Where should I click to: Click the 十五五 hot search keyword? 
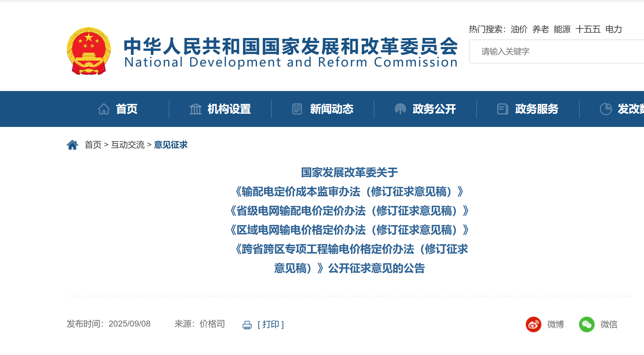pos(588,29)
